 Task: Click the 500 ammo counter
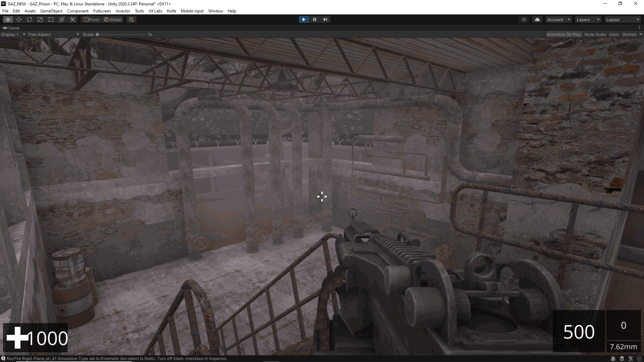[579, 332]
